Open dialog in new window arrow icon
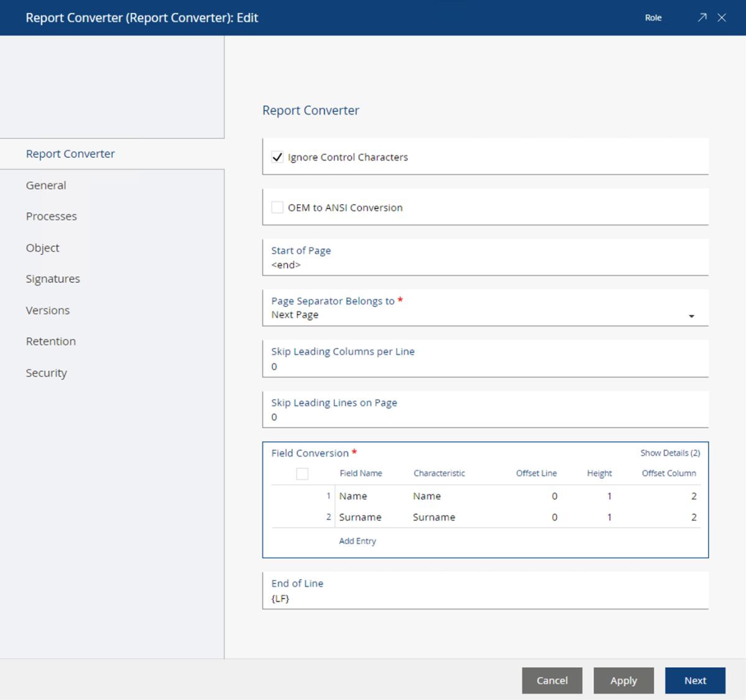 702,17
